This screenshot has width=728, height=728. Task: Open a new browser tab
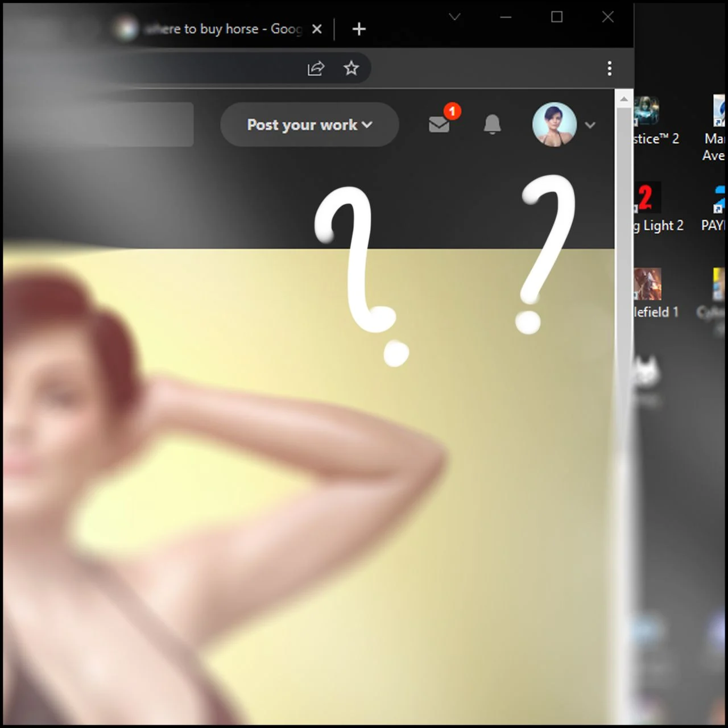click(x=359, y=29)
